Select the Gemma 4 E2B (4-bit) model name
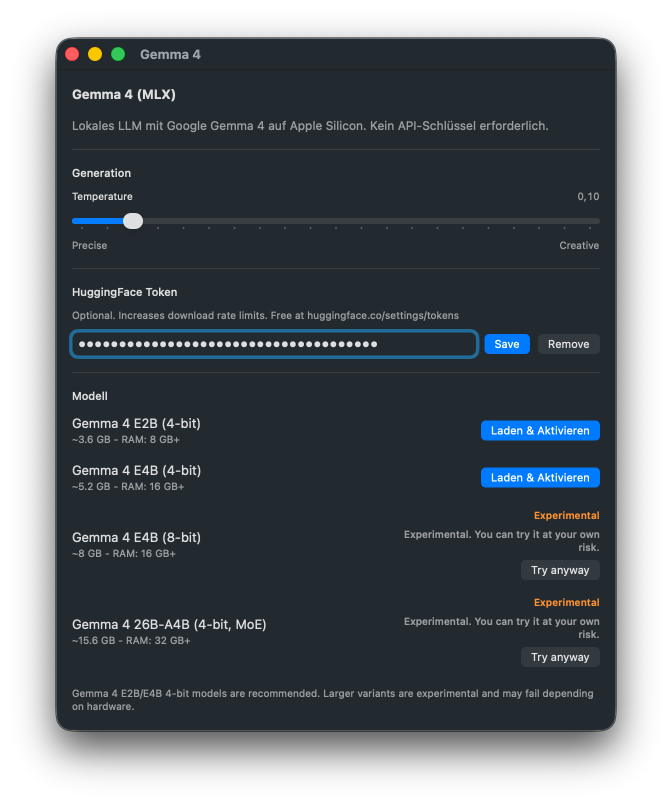The image size is (672, 805). coord(136,423)
